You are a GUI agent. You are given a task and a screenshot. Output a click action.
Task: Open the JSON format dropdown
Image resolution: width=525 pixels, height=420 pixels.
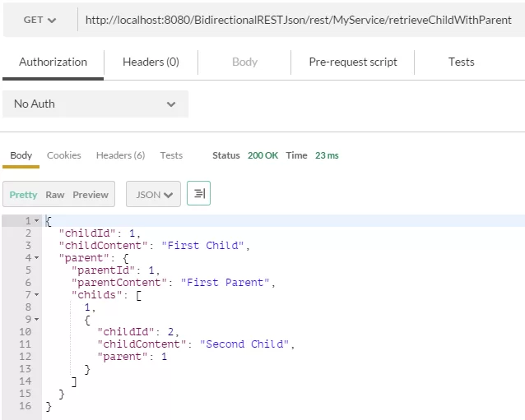tap(153, 194)
